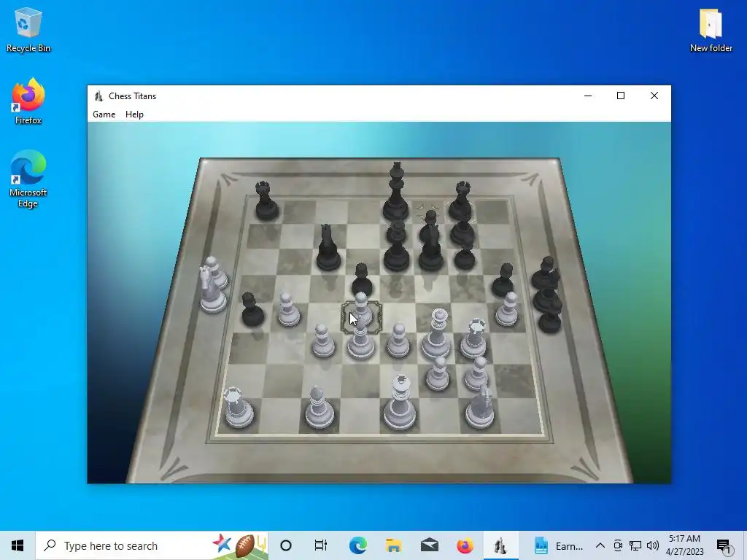Image resolution: width=747 pixels, height=560 pixels.
Task: Select the white pawn on c3
Action: (322, 341)
